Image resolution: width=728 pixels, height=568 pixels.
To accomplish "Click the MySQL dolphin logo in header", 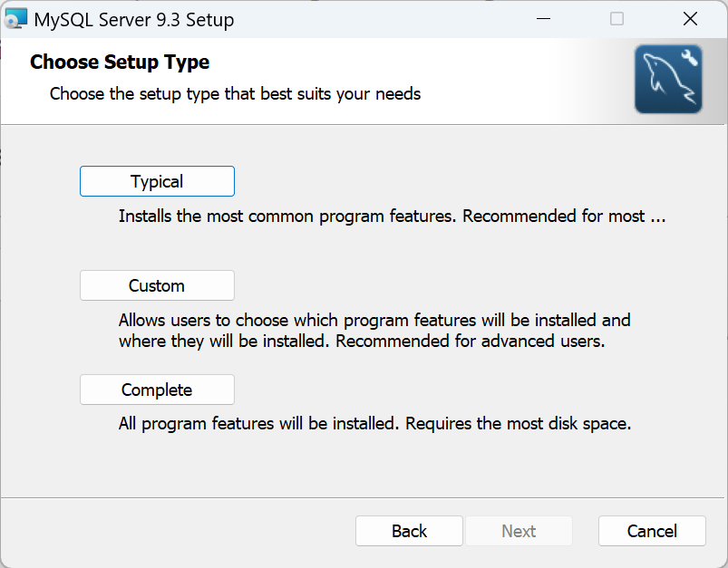I will click(x=668, y=80).
